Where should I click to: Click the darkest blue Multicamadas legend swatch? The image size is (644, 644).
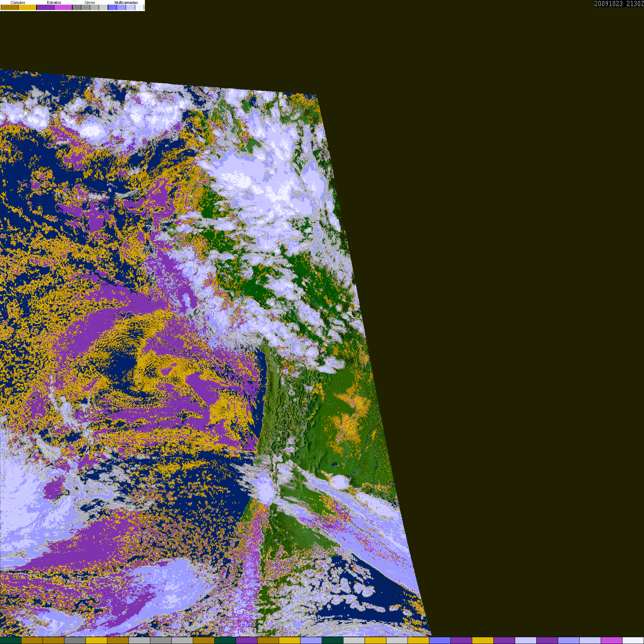point(112,7)
